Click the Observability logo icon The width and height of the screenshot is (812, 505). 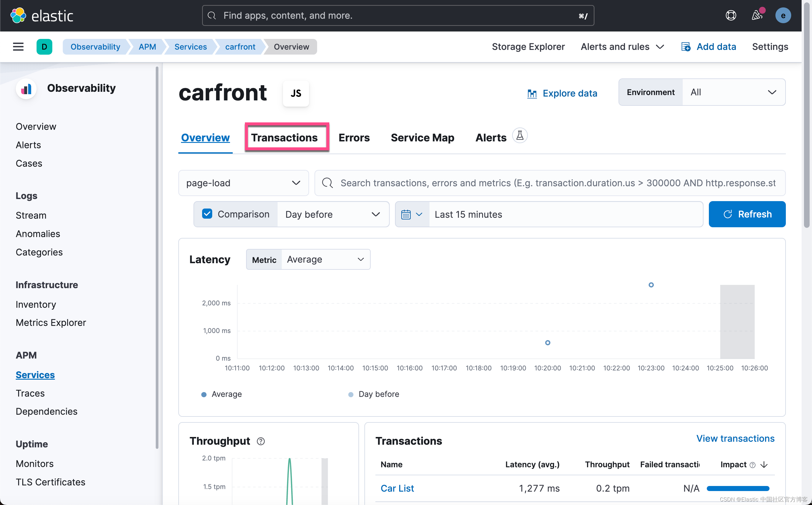tap(26, 89)
